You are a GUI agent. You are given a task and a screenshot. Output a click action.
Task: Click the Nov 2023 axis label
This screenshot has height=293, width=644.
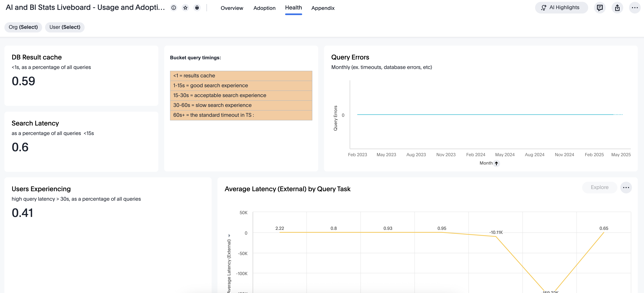pos(446,155)
